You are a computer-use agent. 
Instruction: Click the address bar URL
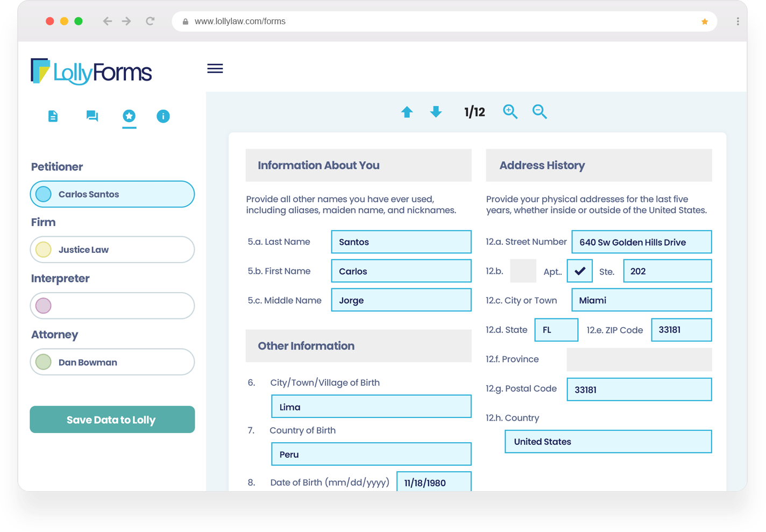tap(240, 22)
